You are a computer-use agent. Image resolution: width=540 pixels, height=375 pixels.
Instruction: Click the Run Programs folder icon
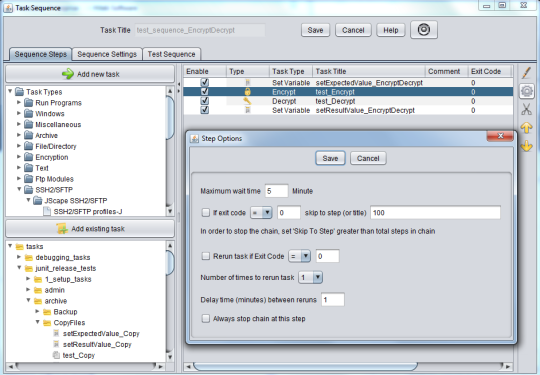[x=29, y=103]
